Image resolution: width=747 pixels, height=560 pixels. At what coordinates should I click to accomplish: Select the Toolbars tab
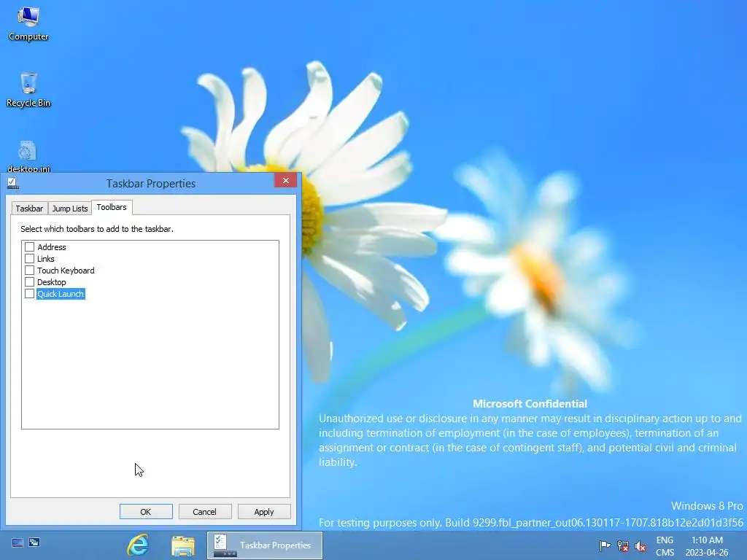pos(112,207)
